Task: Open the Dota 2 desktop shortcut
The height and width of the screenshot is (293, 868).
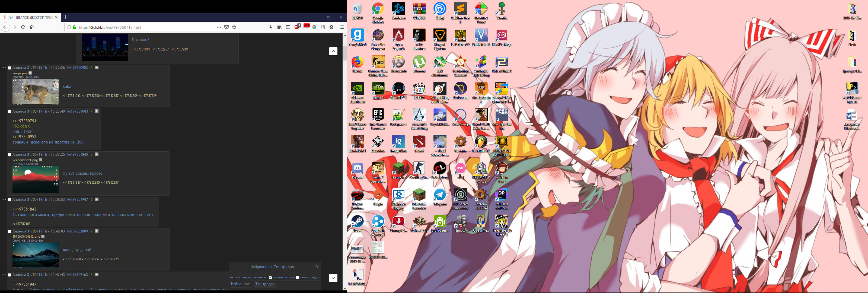Action: [x=419, y=144]
